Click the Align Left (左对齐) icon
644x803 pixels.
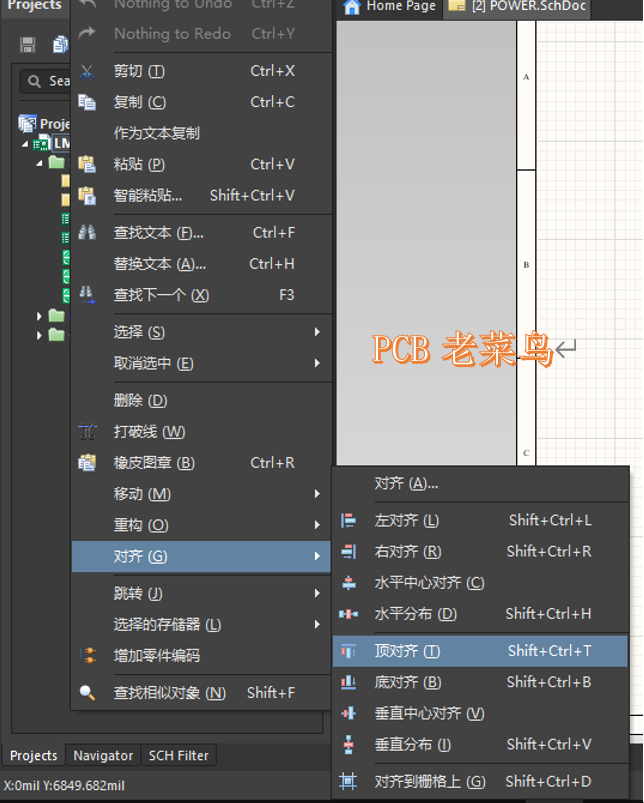click(x=348, y=520)
